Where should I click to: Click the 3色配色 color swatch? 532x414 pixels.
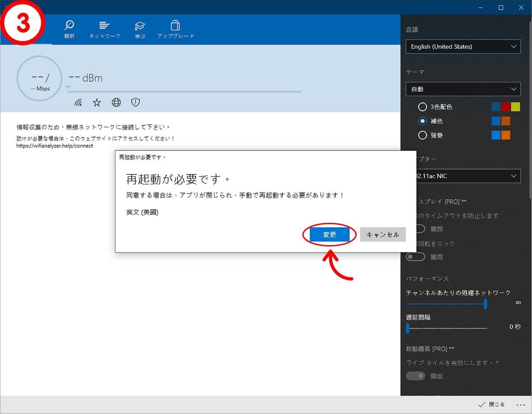[x=506, y=107]
